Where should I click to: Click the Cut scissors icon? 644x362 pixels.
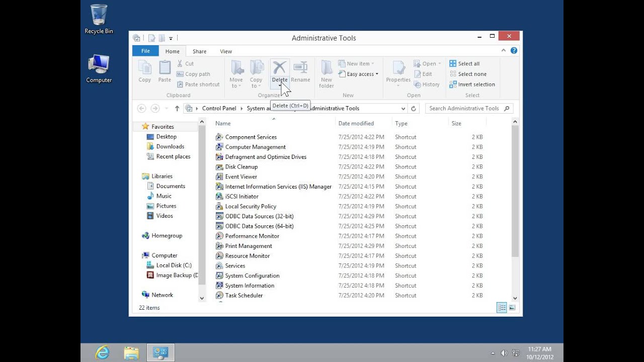(180, 63)
